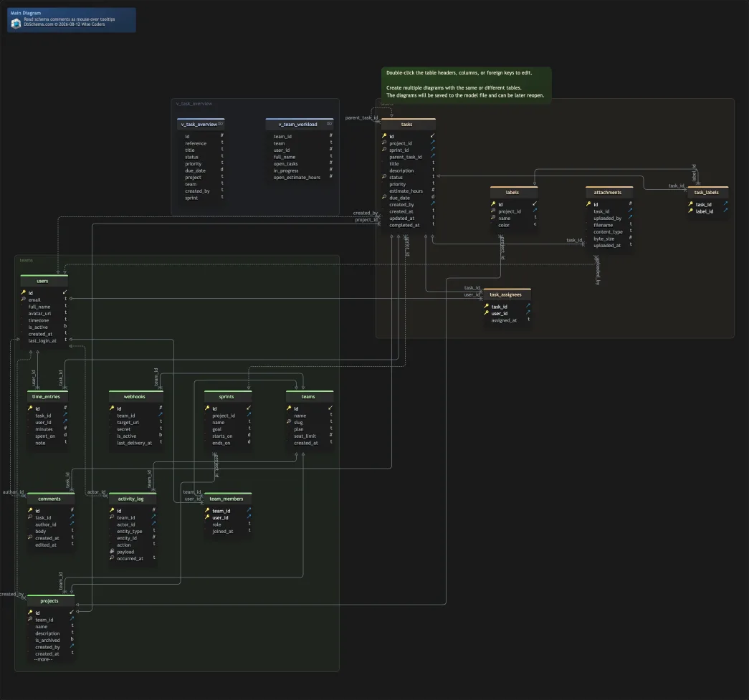749x700 pixels.
Task: Select the labels table header
Action: 514,193
